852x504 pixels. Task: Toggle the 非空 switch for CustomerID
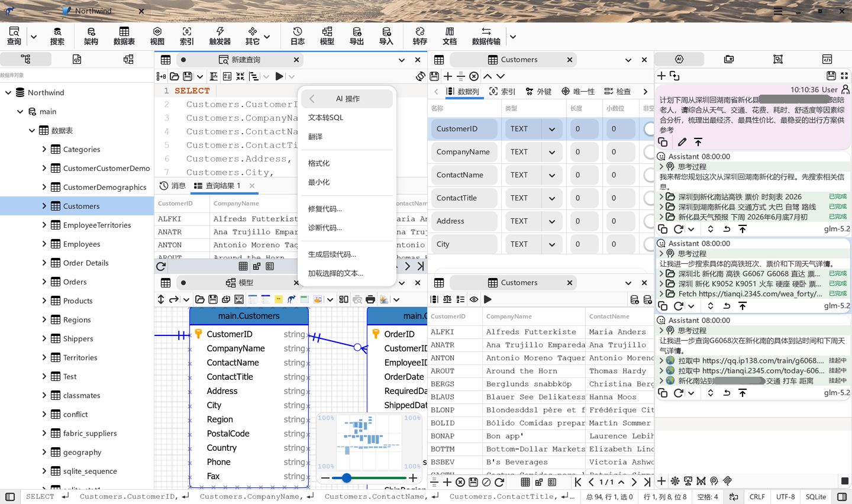(x=649, y=128)
